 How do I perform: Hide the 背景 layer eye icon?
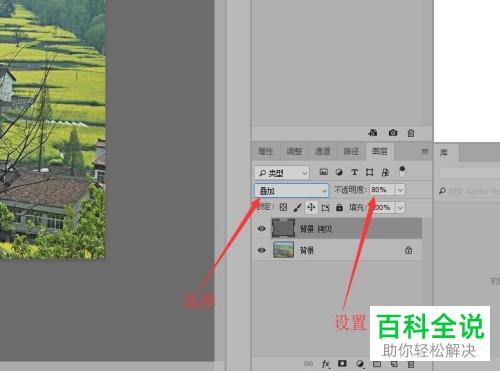[x=262, y=250]
